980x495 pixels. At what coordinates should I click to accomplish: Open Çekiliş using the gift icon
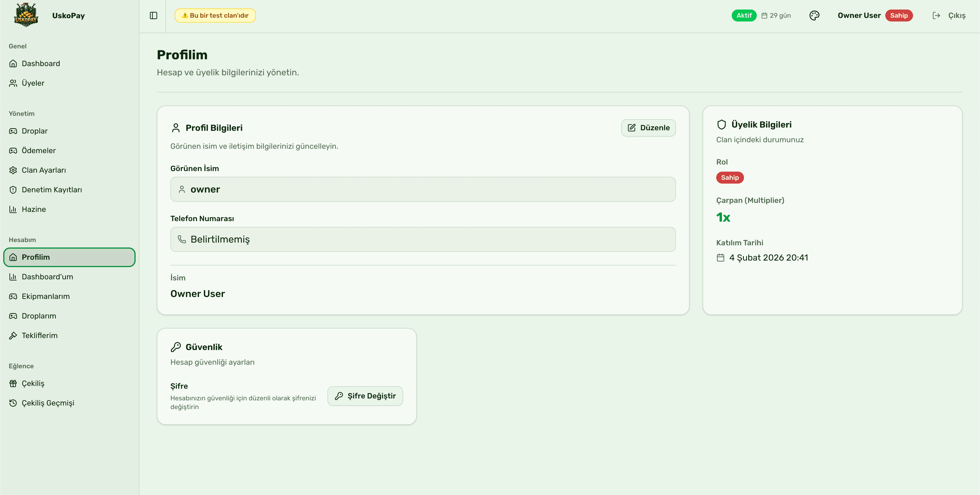(13, 383)
